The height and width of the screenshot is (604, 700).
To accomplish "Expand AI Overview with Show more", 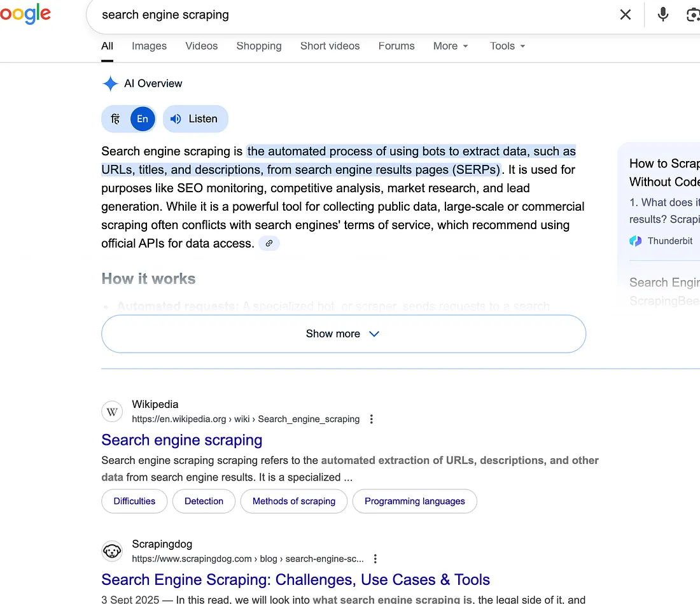I will tap(343, 334).
